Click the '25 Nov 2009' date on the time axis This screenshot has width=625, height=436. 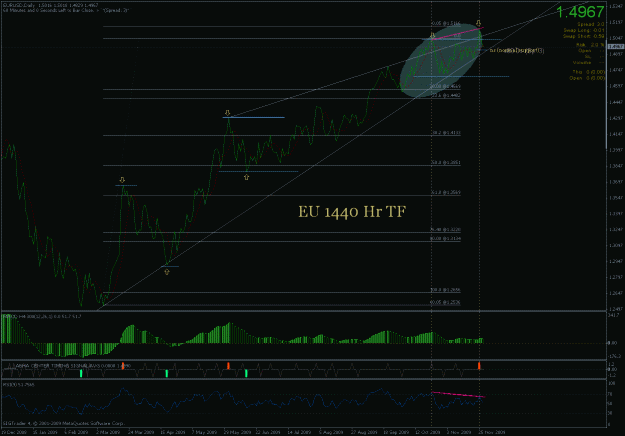coord(492,432)
